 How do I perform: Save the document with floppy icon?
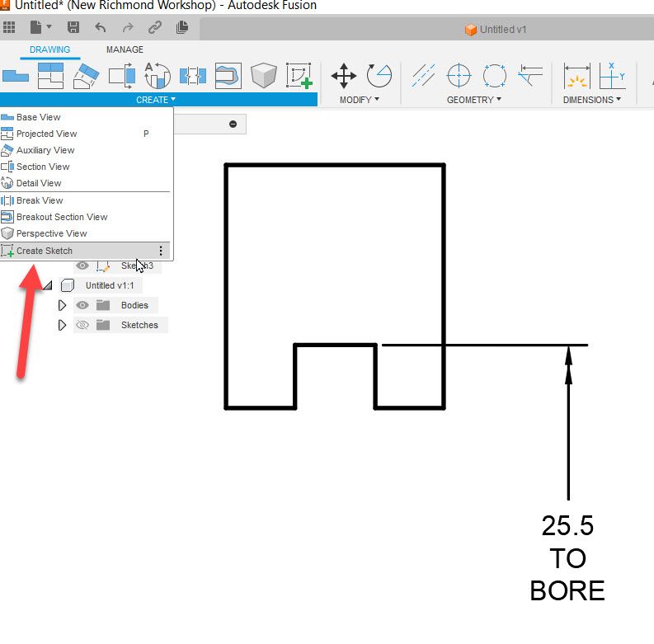[x=73, y=27]
